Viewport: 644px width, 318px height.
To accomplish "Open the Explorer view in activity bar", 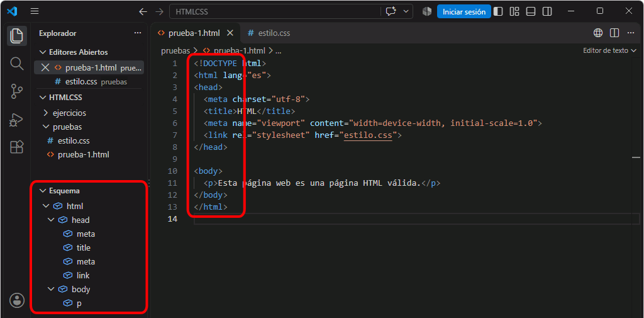I will coord(16,35).
